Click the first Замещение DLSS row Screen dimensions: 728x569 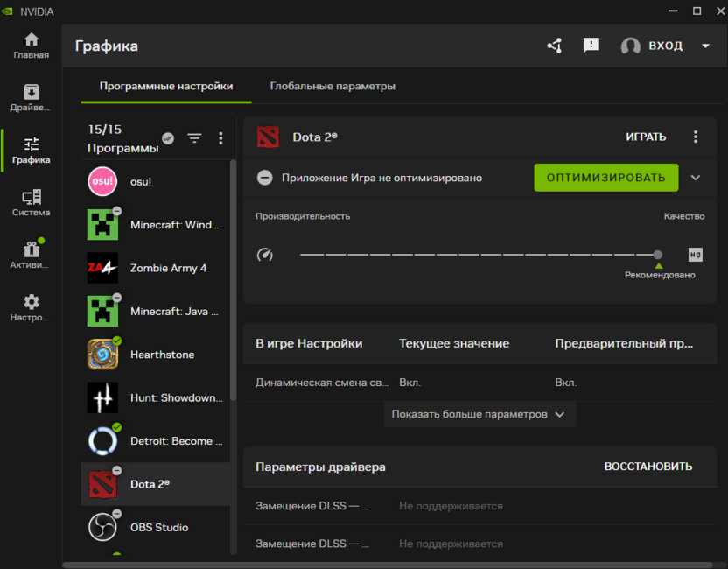480,506
